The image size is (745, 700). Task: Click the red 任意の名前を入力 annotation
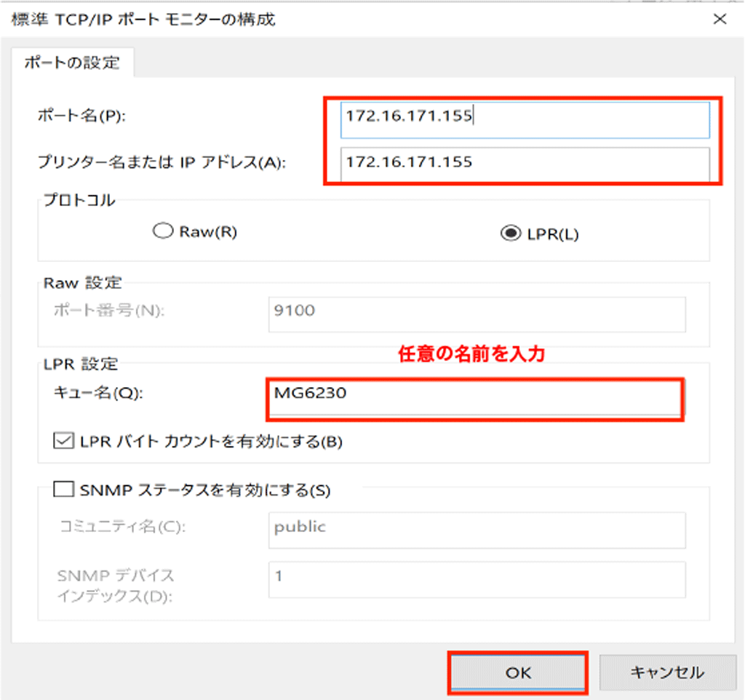tap(471, 354)
